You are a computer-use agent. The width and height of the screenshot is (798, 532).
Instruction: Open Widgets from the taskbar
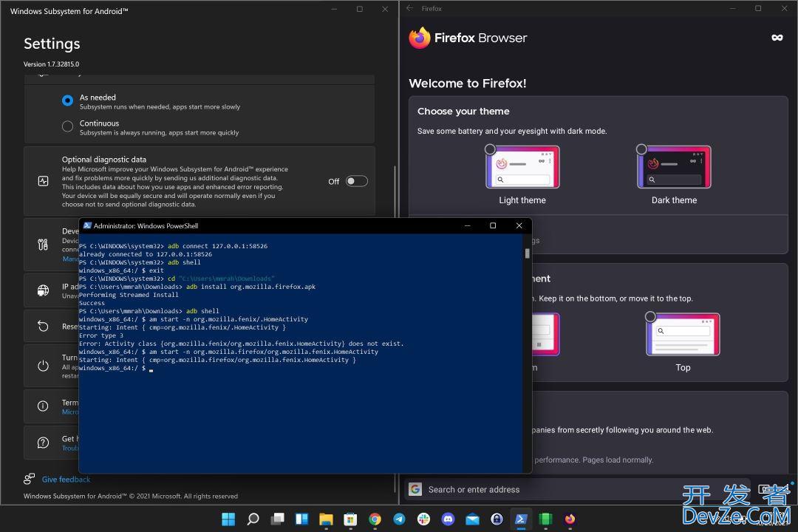[x=301, y=519]
